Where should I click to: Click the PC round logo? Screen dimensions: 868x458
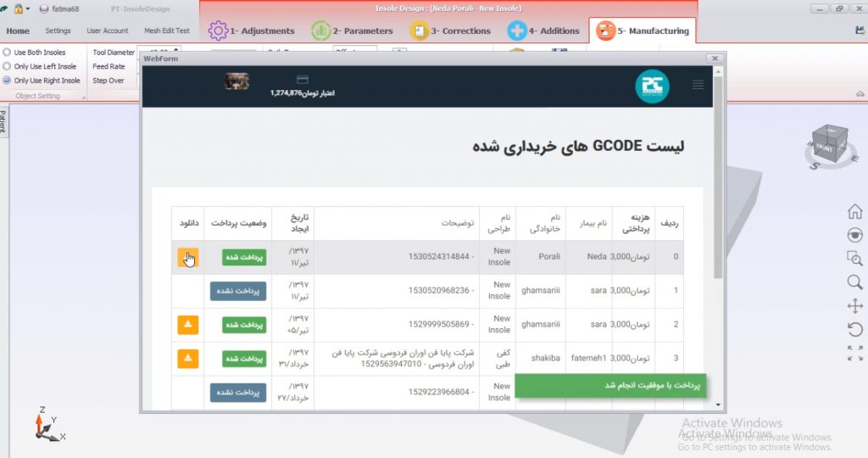click(x=652, y=87)
